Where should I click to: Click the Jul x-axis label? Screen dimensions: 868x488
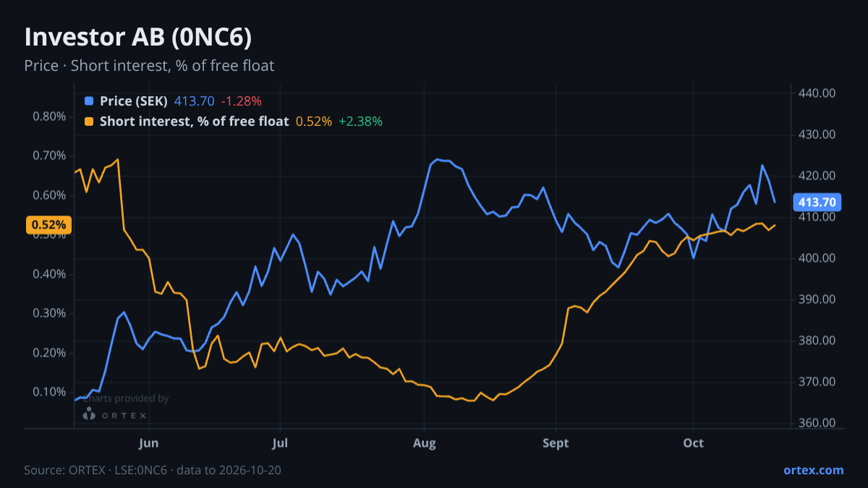[280, 443]
